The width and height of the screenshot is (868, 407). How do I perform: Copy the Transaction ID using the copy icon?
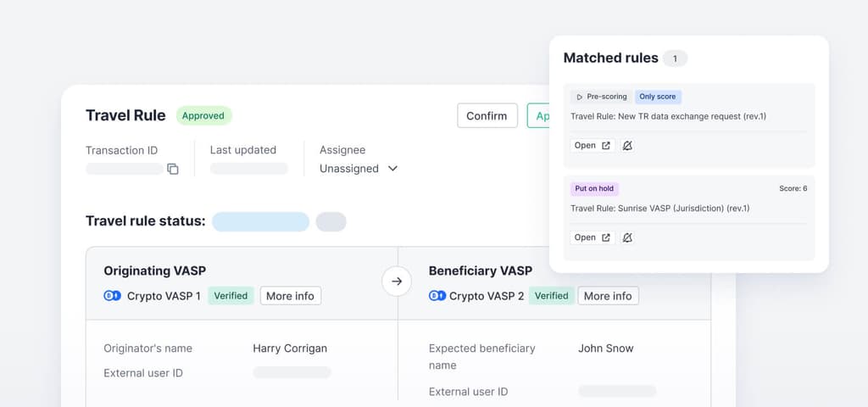click(173, 169)
